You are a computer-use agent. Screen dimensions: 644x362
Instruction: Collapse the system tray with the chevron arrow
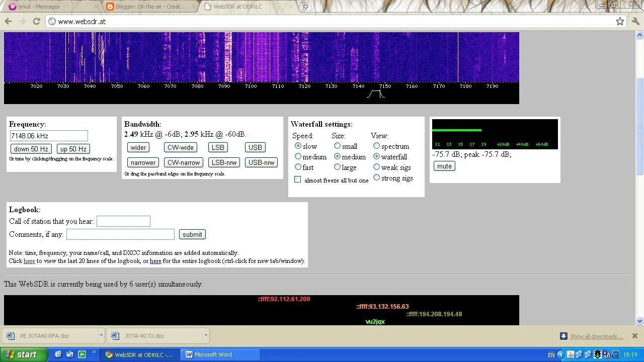coord(561,355)
